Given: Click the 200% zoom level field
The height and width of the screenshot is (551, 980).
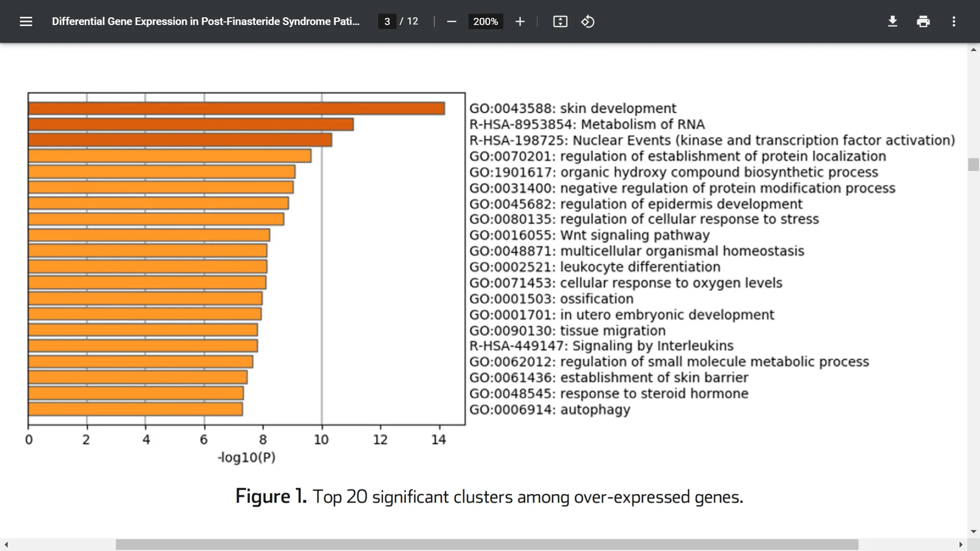Looking at the screenshot, I should [x=485, y=21].
